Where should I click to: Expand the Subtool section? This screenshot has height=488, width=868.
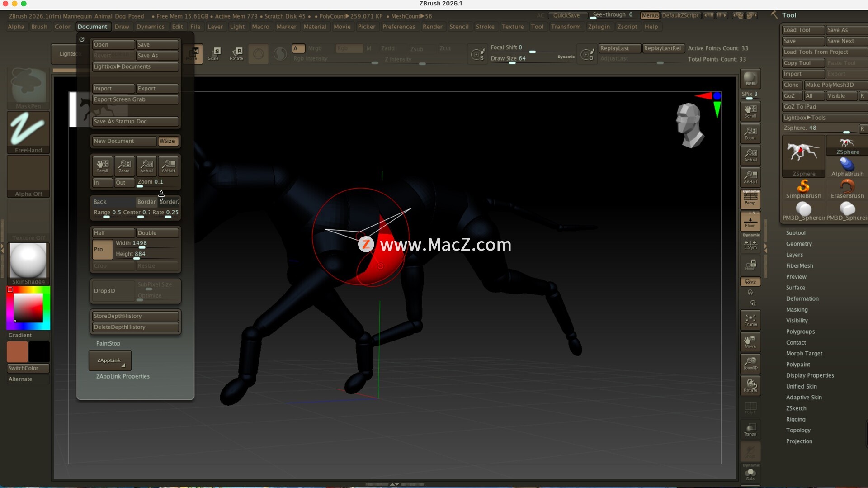tap(795, 233)
